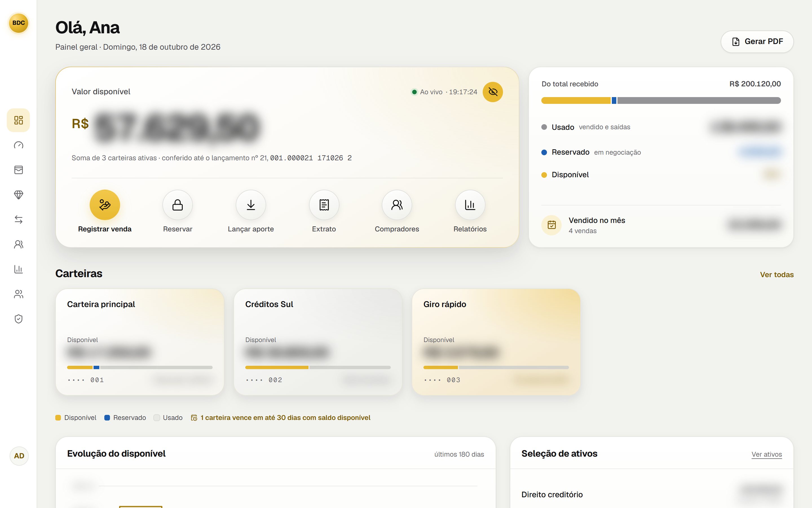The width and height of the screenshot is (812, 508).
Task: Click the 1 carteira vence warning text
Action: [x=285, y=418]
